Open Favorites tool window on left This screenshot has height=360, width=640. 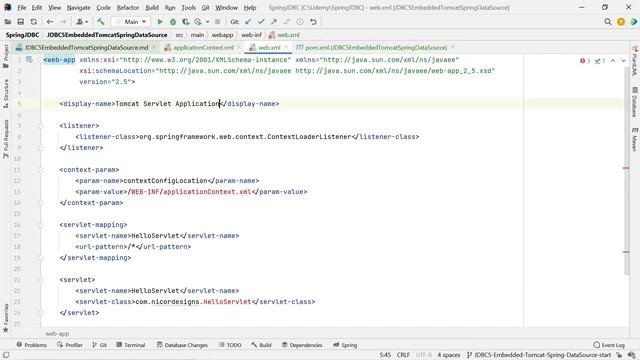tap(6, 318)
